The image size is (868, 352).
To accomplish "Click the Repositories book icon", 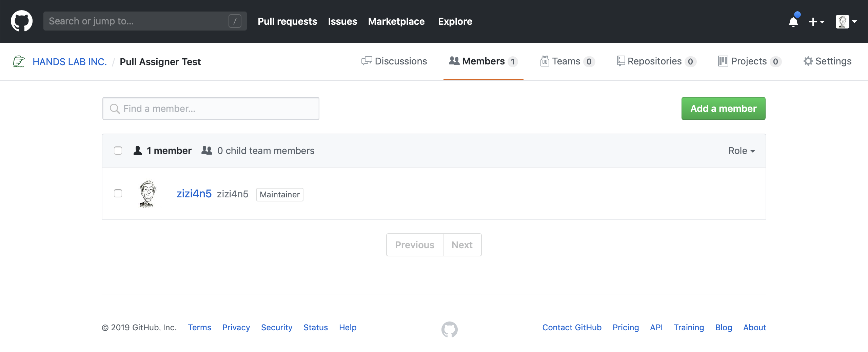I will pos(621,61).
